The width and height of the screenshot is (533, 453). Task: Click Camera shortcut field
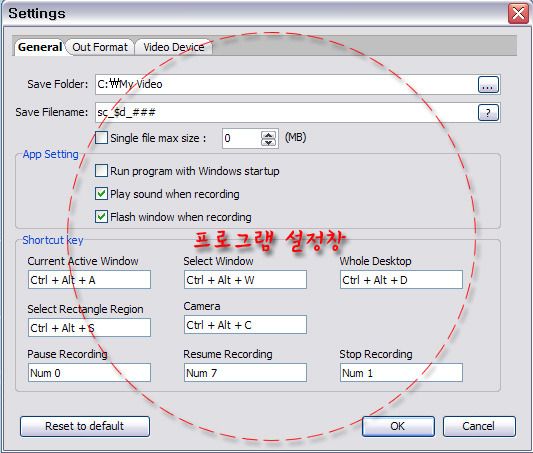tap(245, 325)
